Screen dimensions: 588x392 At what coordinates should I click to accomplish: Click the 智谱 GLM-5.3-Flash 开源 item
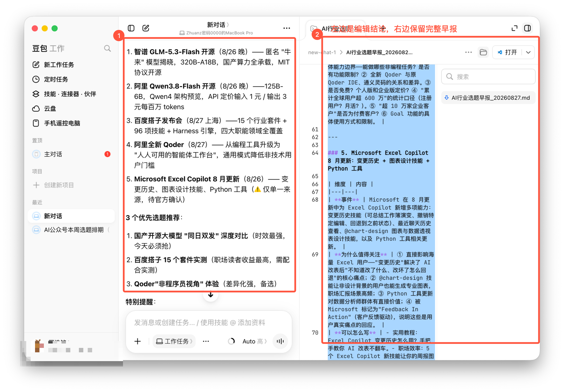(x=174, y=52)
